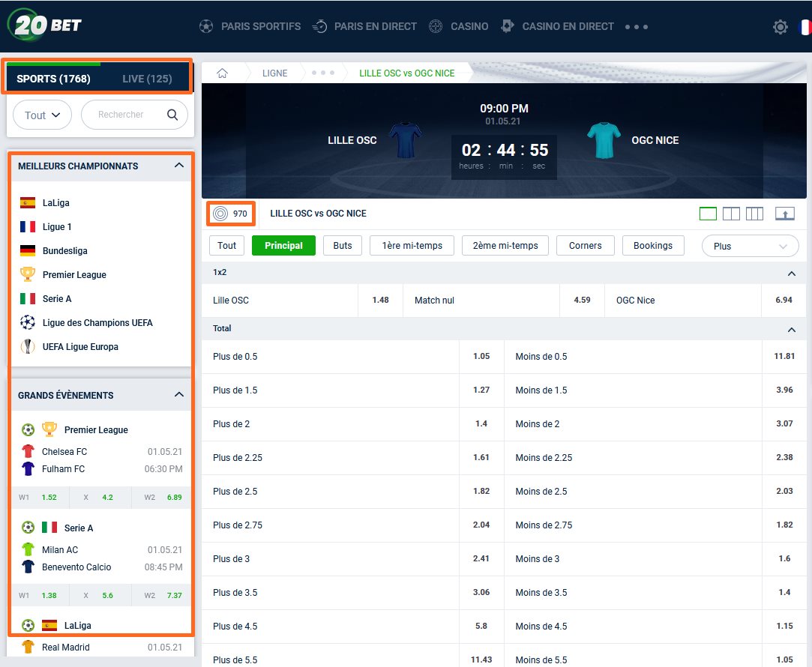Click the French flag language icon
812x667 pixels.
[x=806, y=27]
